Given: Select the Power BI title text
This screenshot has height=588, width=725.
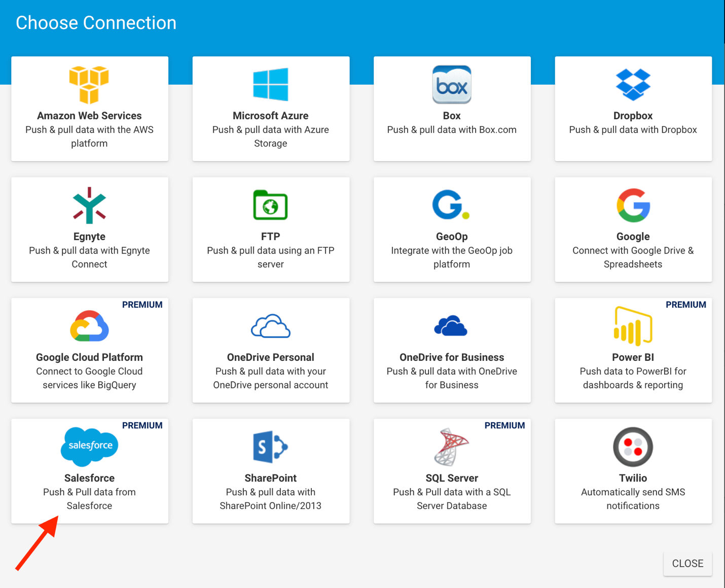Looking at the screenshot, I should (633, 357).
